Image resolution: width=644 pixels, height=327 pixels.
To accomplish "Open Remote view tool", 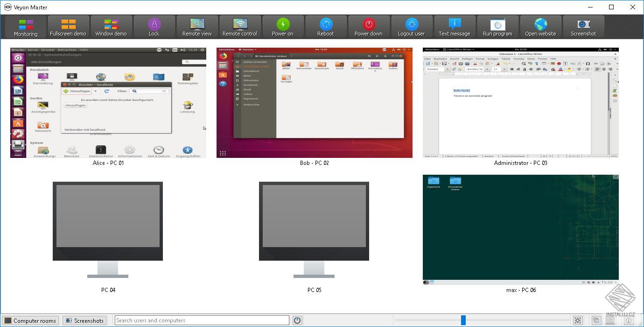I will tap(197, 27).
